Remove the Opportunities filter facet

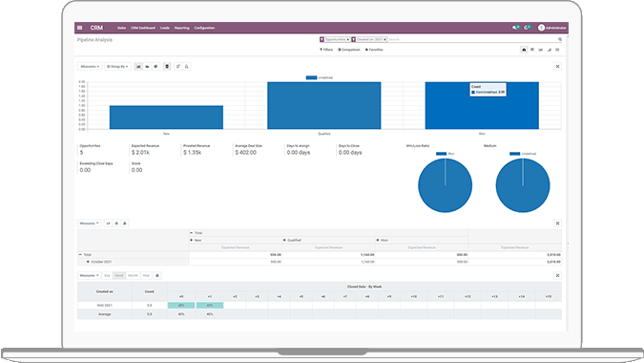click(348, 39)
